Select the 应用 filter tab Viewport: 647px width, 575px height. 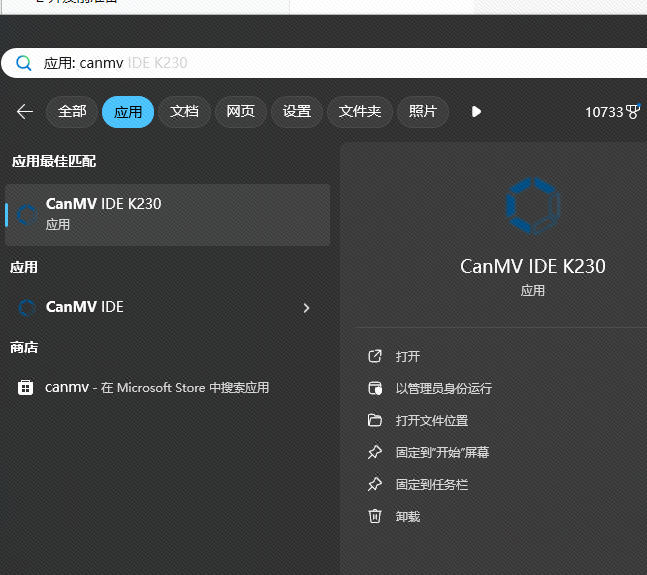pos(128,112)
